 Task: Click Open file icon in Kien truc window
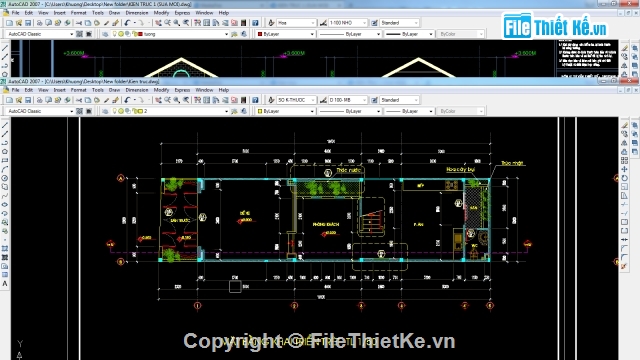(x=19, y=100)
